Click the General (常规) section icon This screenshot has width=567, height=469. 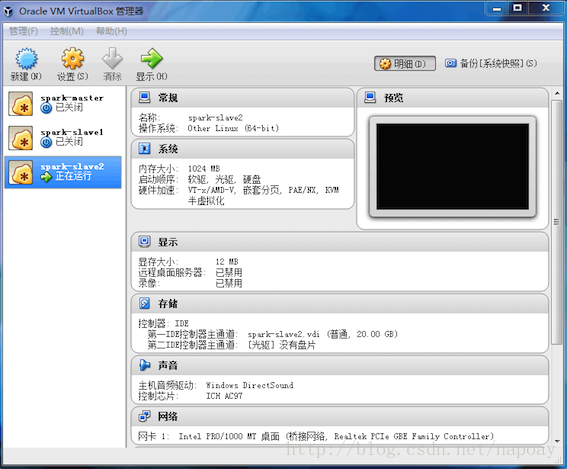click(x=145, y=97)
